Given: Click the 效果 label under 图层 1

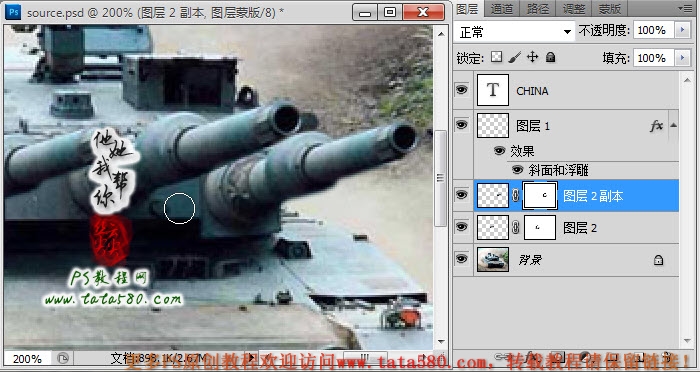Looking at the screenshot, I should (x=522, y=151).
